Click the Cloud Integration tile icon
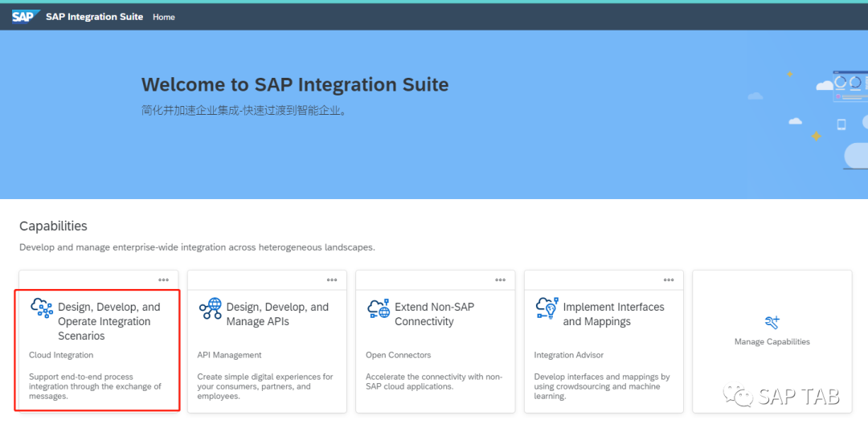The width and height of the screenshot is (868, 432). [x=42, y=308]
